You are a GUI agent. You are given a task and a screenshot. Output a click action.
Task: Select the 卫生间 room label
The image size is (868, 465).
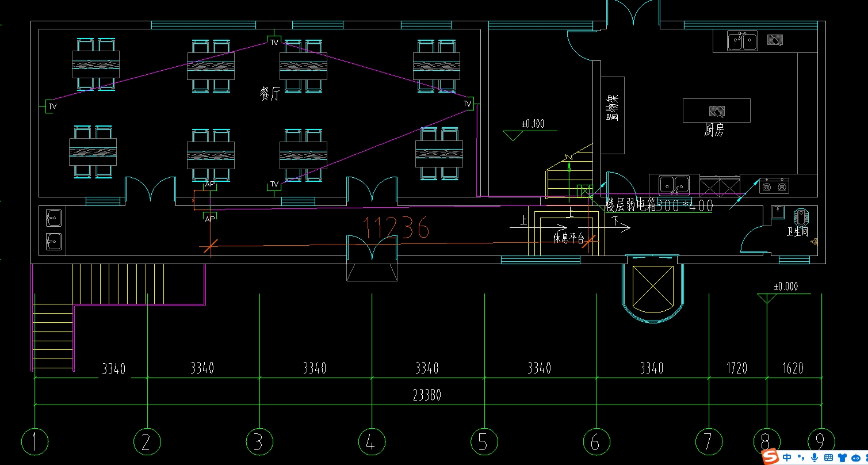coord(797,232)
